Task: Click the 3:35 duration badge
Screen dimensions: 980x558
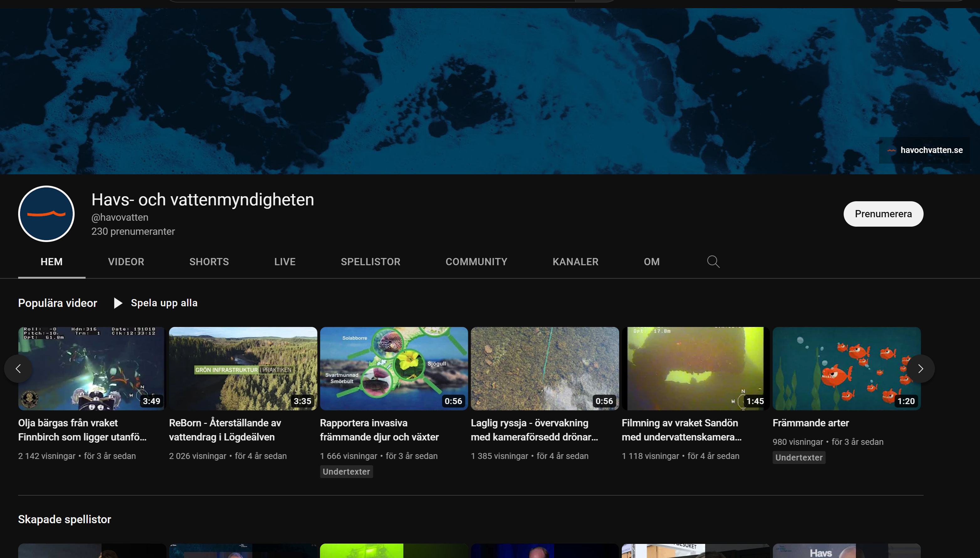Action: (302, 401)
